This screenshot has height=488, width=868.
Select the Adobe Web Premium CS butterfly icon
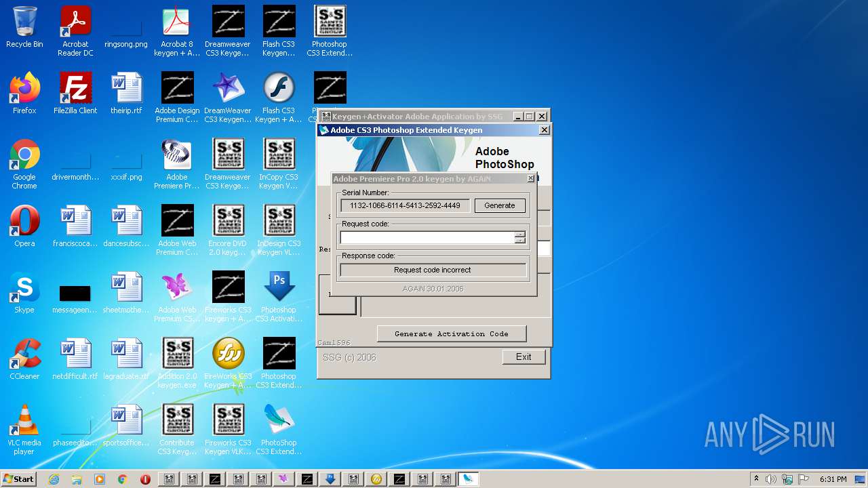pos(177,297)
